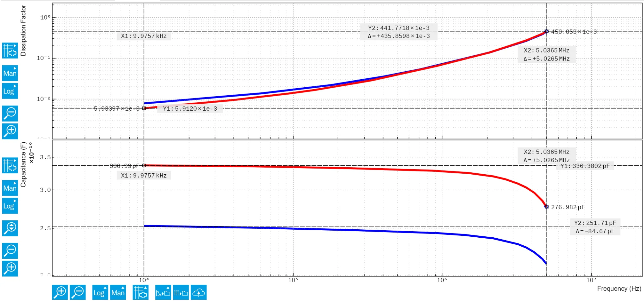Click Δ=+5.0265 MHz label in lower plot

point(547,160)
